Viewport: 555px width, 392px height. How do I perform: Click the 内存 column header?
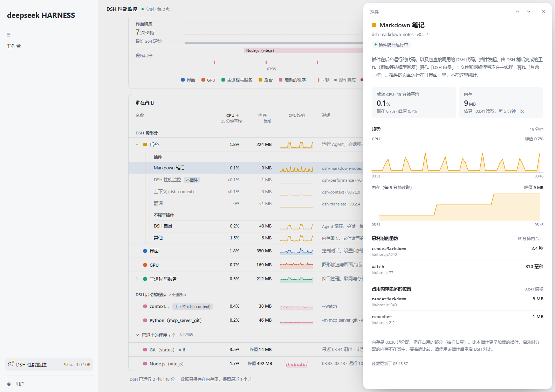[262, 115]
